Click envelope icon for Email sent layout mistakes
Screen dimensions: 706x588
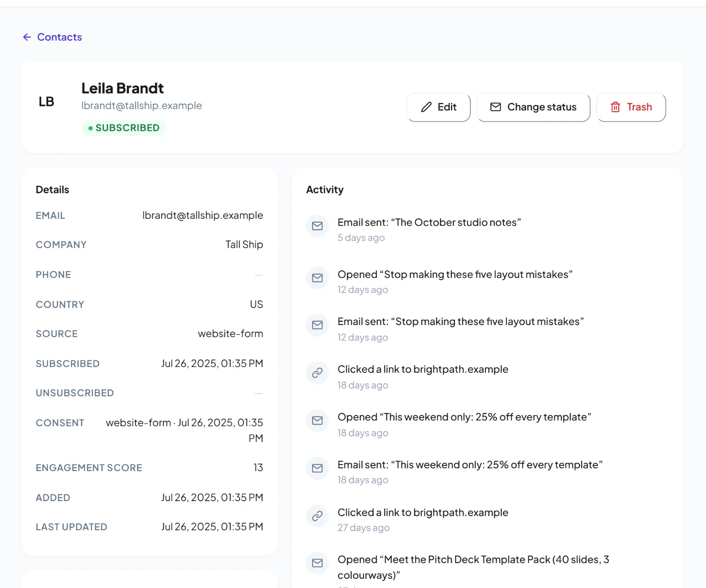pyautogui.click(x=317, y=325)
